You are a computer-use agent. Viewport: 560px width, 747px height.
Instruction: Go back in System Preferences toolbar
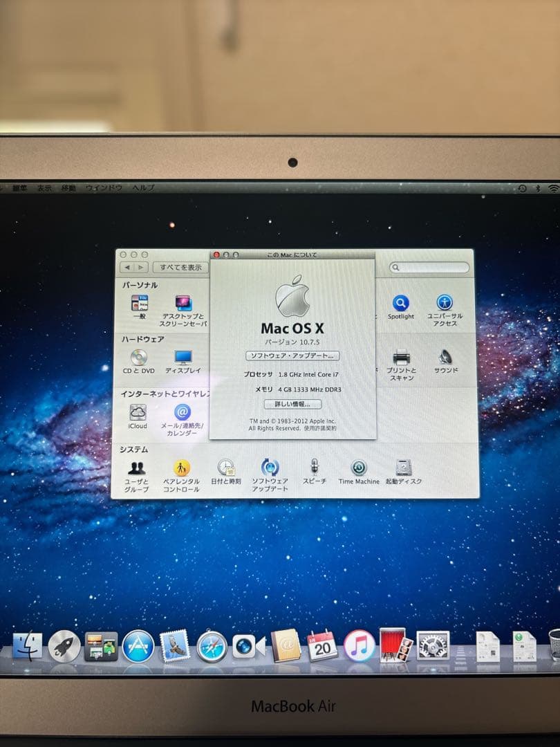(127, 267)
